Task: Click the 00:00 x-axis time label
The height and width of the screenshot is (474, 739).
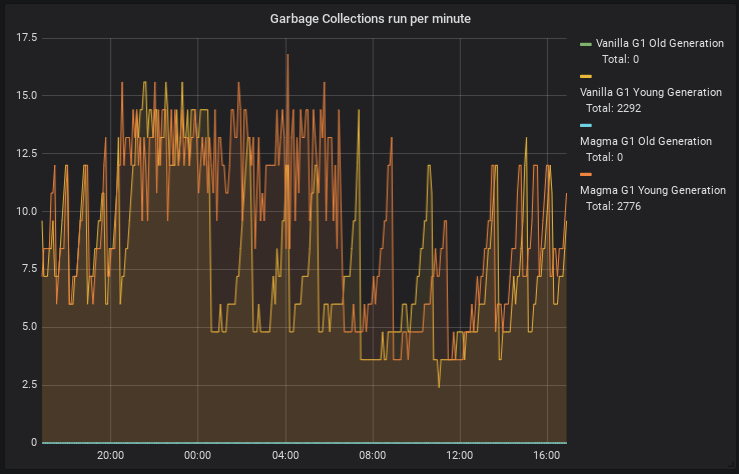Action: (x=197, y=456)
